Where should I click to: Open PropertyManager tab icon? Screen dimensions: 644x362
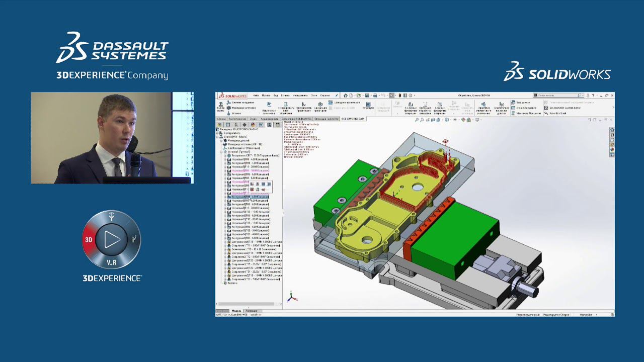[x=228, y=125]
